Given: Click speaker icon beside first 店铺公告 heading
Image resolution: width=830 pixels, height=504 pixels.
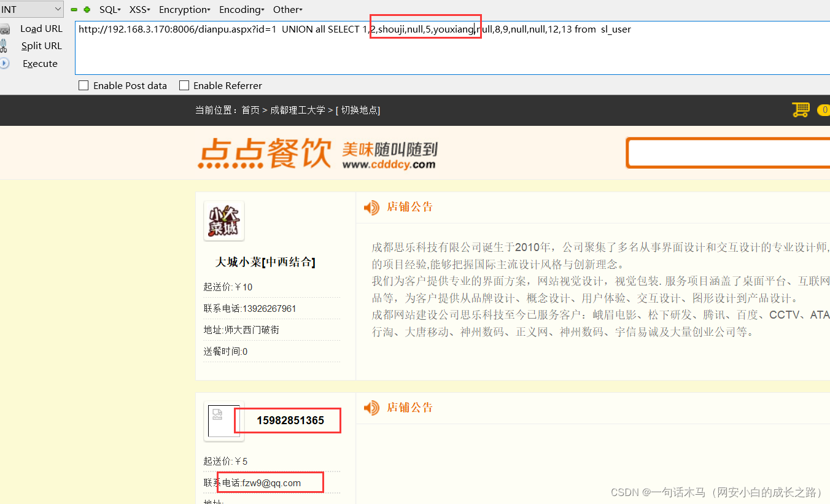Looking at the screenshot, I should point(371,207).
